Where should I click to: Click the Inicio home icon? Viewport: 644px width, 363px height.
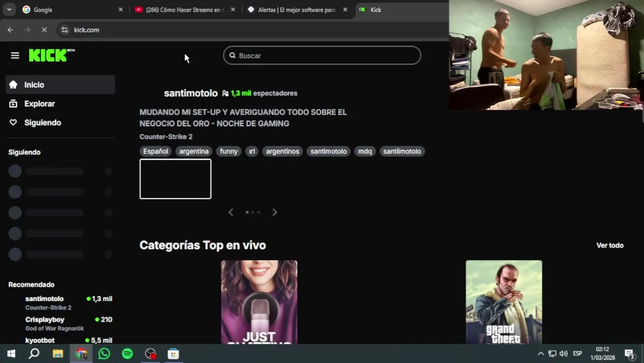point(13,85)
